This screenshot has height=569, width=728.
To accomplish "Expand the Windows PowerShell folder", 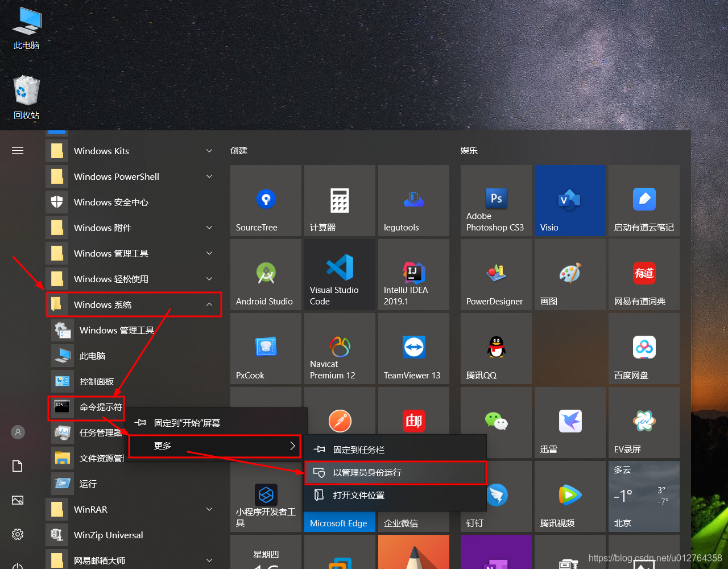I will click(134, 176).
